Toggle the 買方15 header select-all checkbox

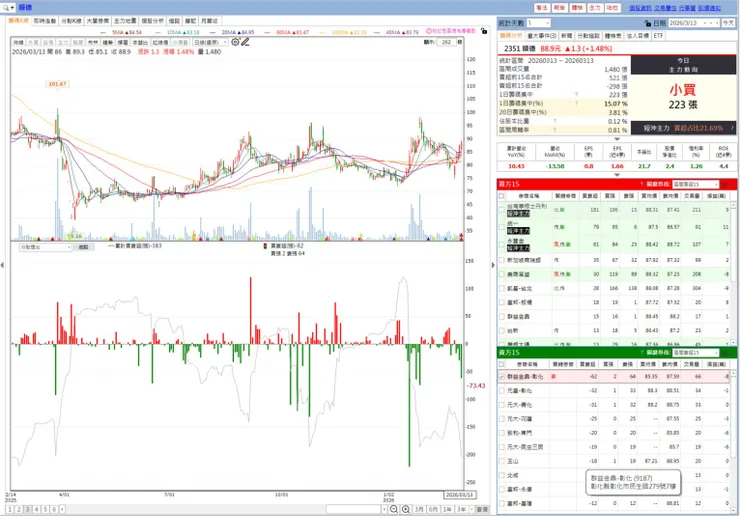pyautogui.click(x=502, y=196)
